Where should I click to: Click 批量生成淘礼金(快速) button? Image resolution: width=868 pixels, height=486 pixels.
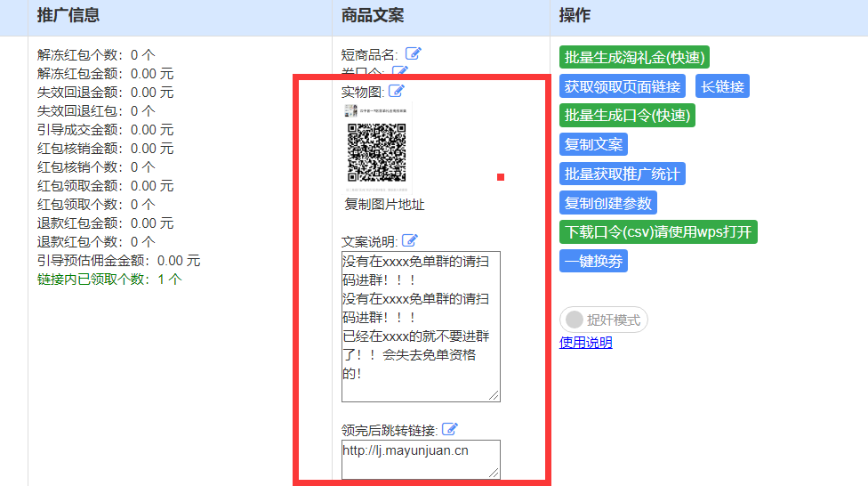(x=634, y=57)
